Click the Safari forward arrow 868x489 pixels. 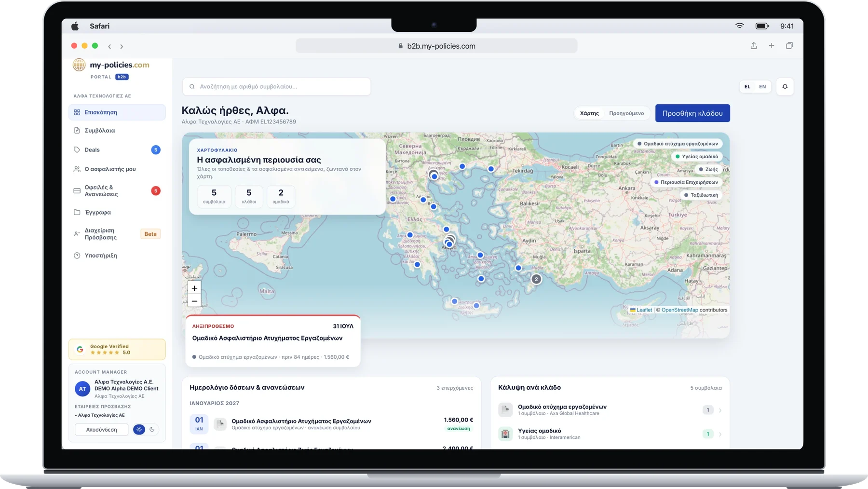click(122, 46)
